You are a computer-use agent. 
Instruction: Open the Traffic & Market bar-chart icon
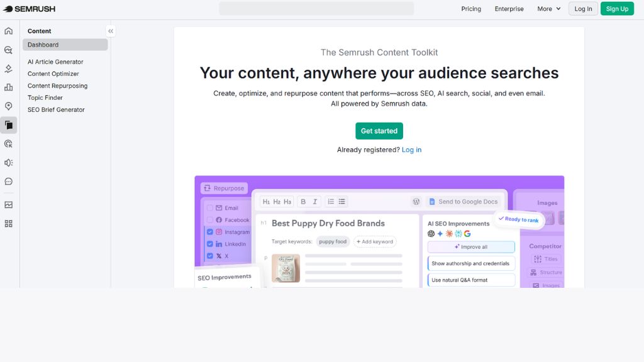9,87
